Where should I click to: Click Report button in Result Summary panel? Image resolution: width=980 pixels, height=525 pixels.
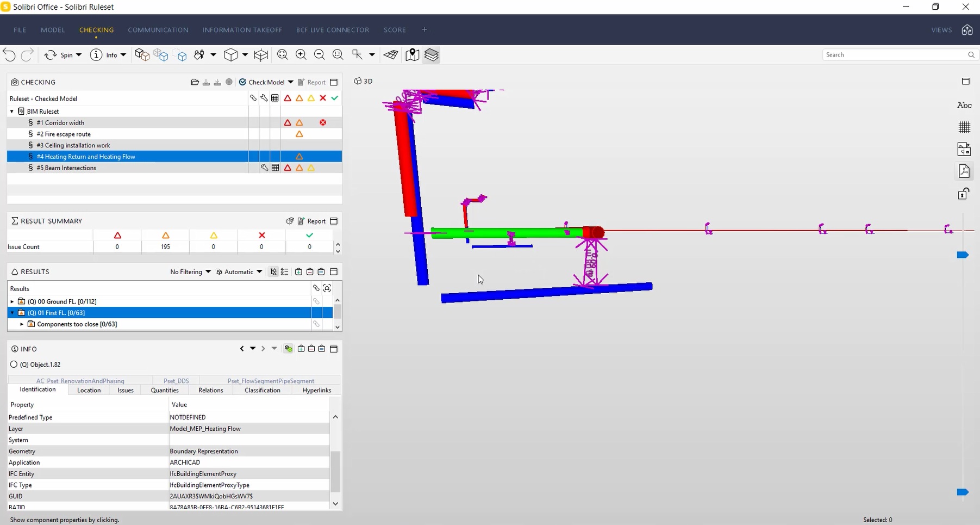(x=311, y=221)
